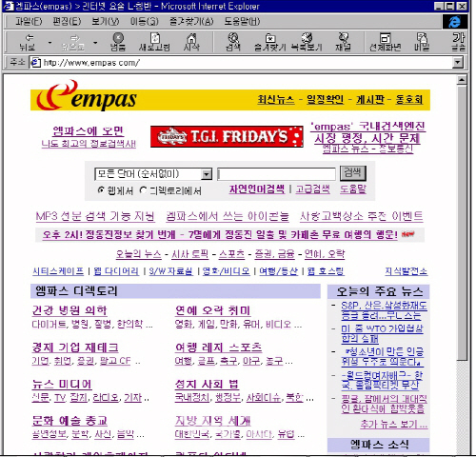Click the Forward (앞으로) toolbar icon
This screenshot has height=457, width=476.
pos(73,42)
